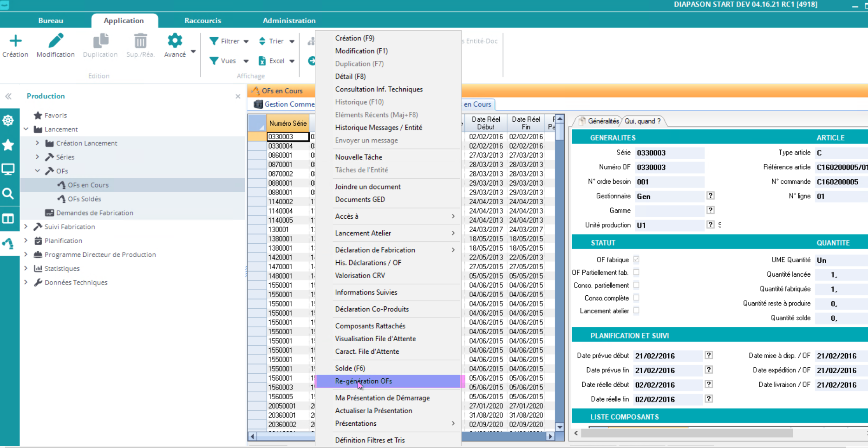Click the Création plus icon
The image size is (868, 448).
tap(15, 41)
